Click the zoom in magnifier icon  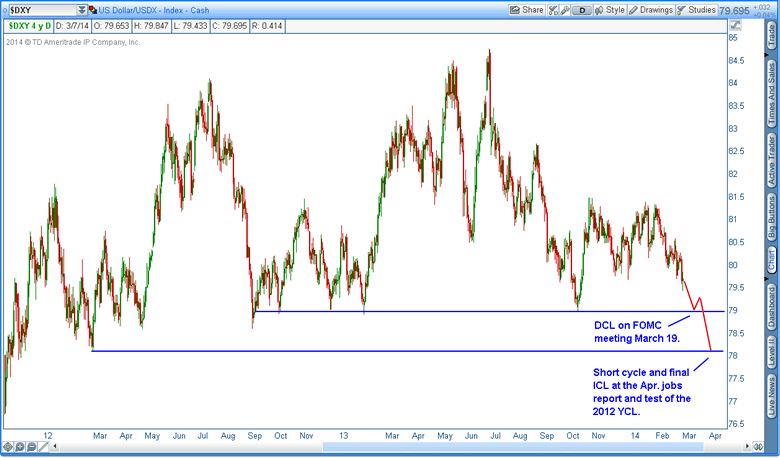point(20,447)
